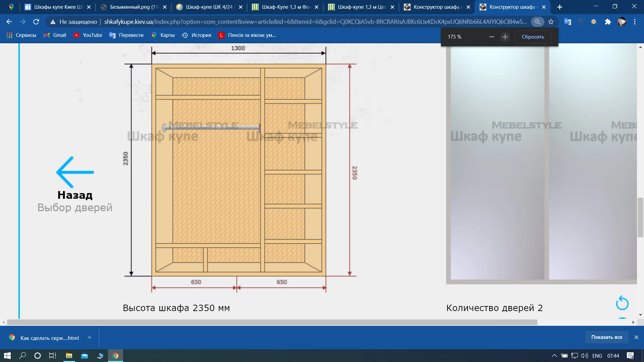Click the Показать все downloads button
Viewport: 644px width, 362px height.
pyautogui.click(x=606, y=337)
